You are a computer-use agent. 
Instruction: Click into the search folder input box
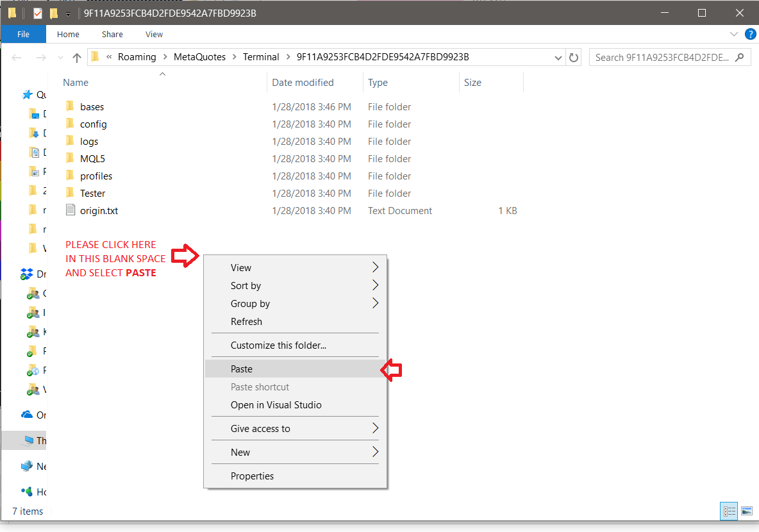pyautogui.click(x=660, y=57)
